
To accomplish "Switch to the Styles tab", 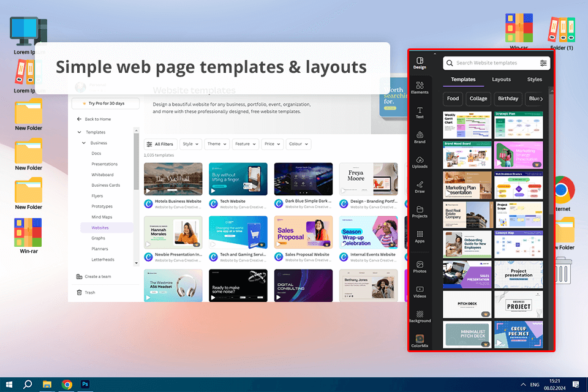I will [534, 80].
